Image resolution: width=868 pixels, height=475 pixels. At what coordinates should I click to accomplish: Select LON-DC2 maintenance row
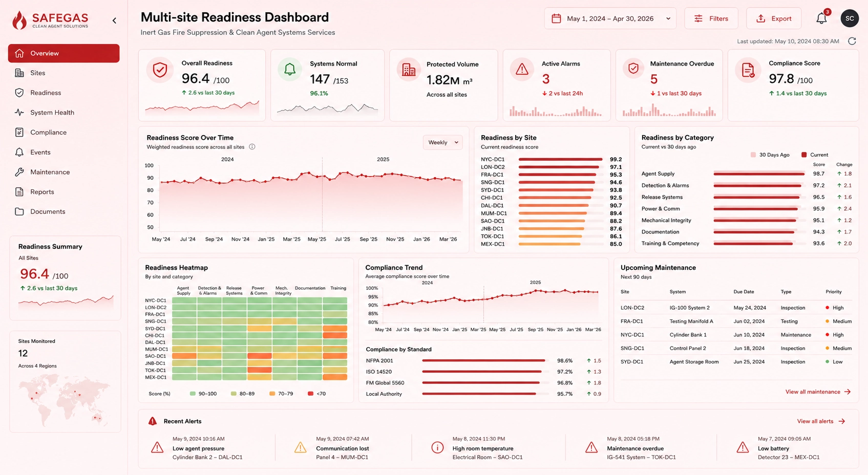click(736, 308)
